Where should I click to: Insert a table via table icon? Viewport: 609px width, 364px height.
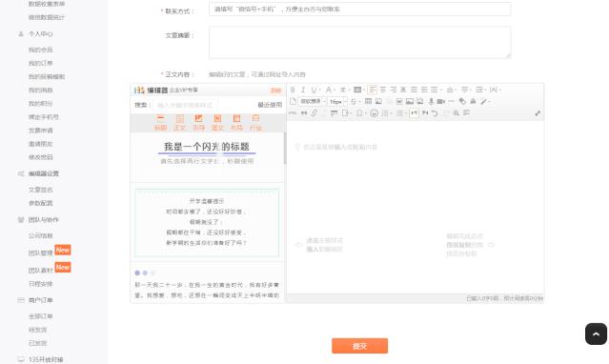click(x=368, y=101)
